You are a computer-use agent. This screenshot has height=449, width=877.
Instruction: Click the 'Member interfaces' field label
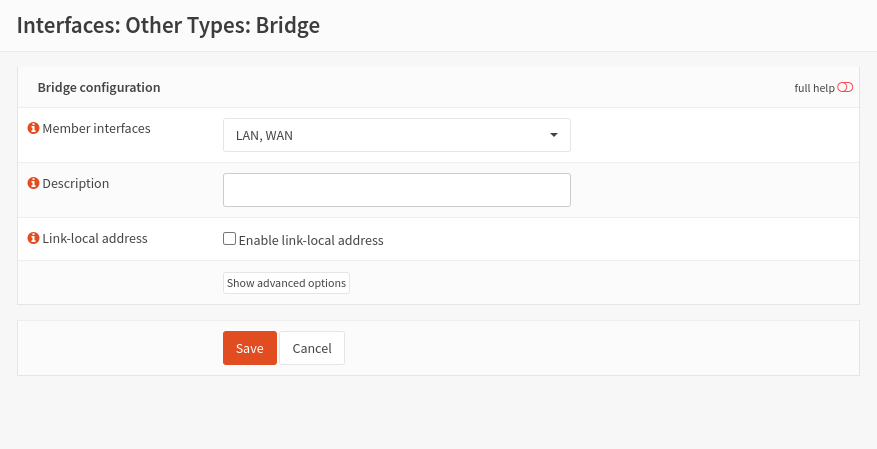pyautogui.click(x=96, y=129)
